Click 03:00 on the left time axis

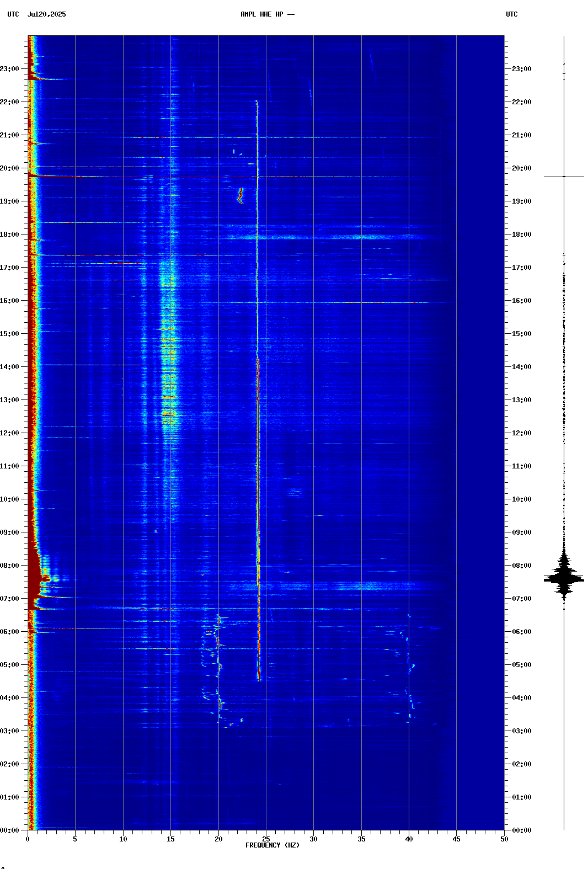click(9, 731)
